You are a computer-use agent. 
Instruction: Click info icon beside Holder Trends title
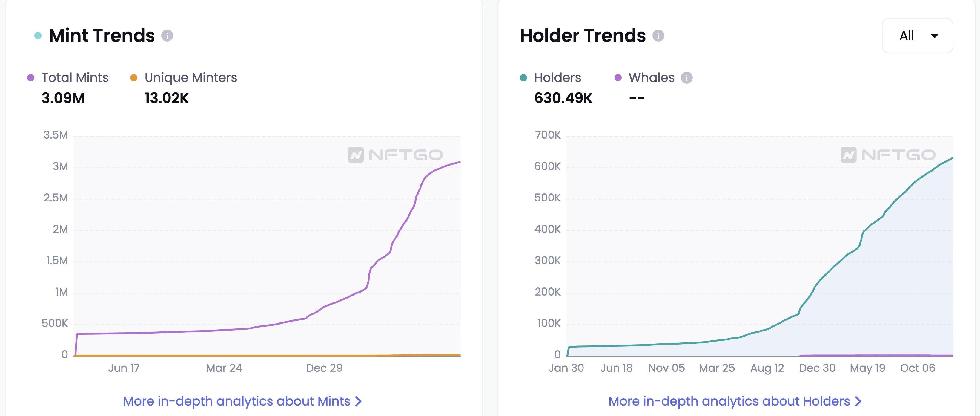[x=658, y=36]
